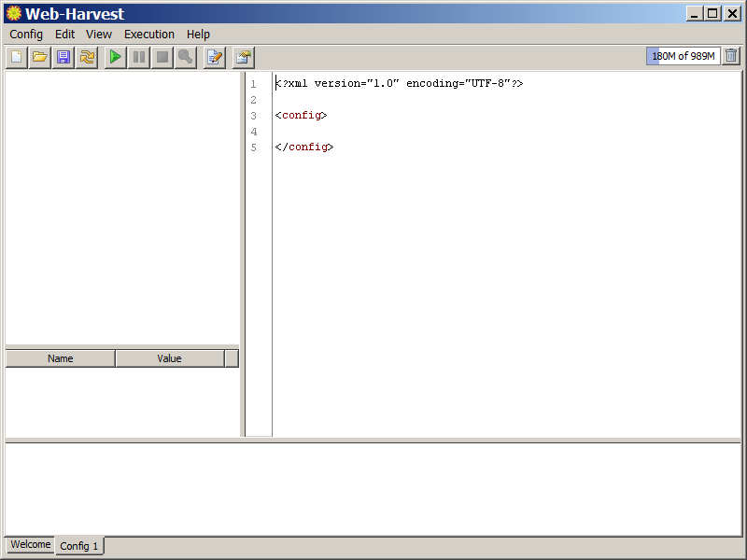Viewport: 747px width, 560px height.
Task: Click the Value column header
Action: click(169, 357)
